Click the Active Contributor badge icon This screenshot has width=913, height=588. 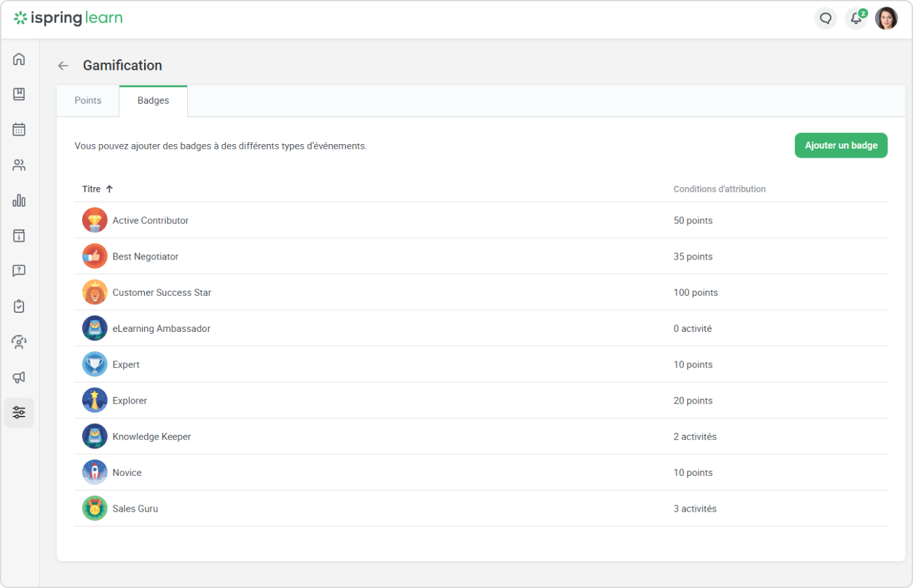(95, 220)
